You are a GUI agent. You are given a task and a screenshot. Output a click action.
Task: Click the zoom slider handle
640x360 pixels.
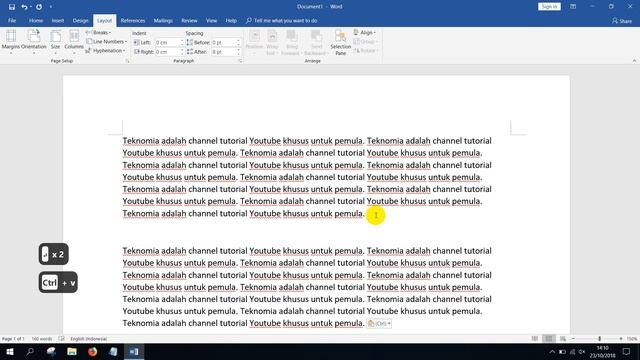(600, 339)
